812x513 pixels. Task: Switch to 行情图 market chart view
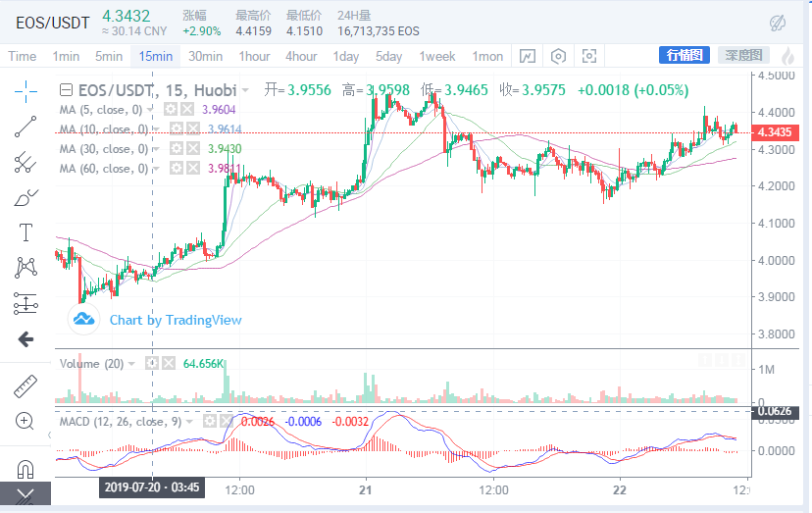(685, 55)
